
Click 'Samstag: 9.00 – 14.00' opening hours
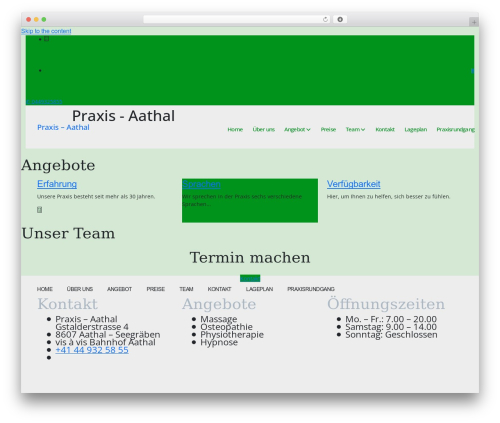click(391, 327)
